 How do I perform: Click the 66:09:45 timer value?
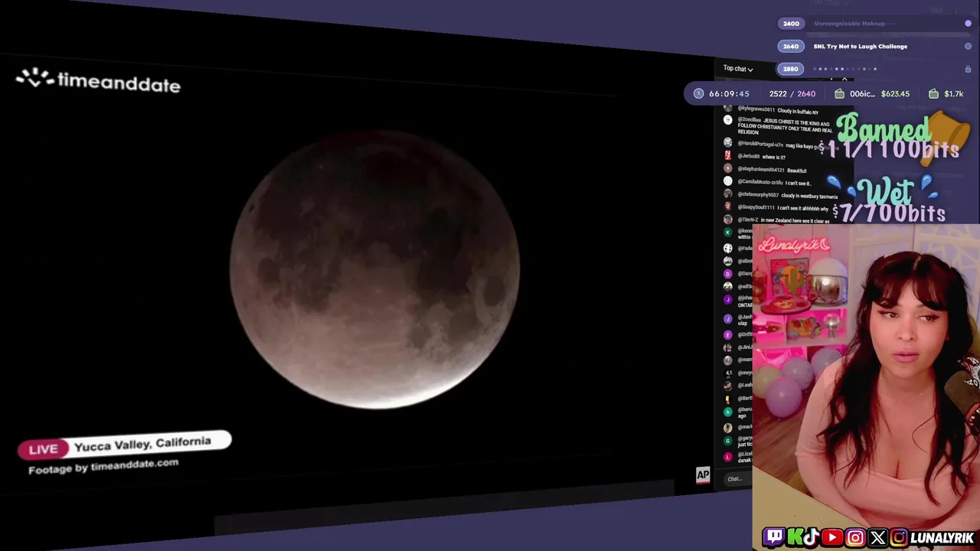pyautogui.click(x=729, y=93)
